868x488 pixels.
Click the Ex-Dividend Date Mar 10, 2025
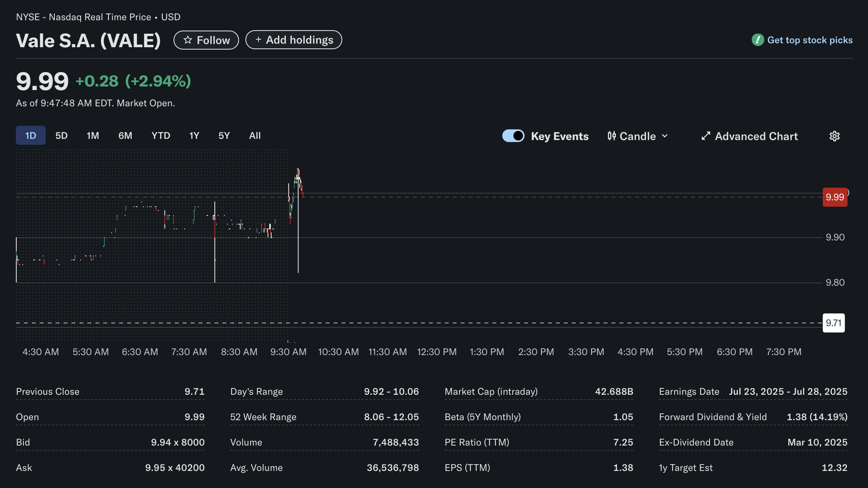(x=818, y=442)
